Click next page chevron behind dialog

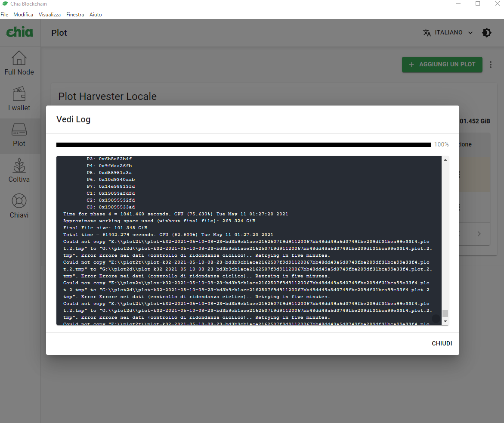tap(479, 234)
